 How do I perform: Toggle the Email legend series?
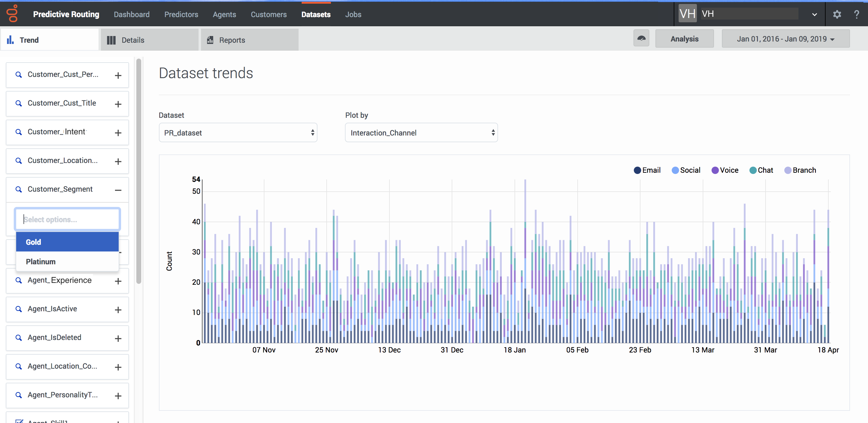pyautogui.click(x=647, y=170)
